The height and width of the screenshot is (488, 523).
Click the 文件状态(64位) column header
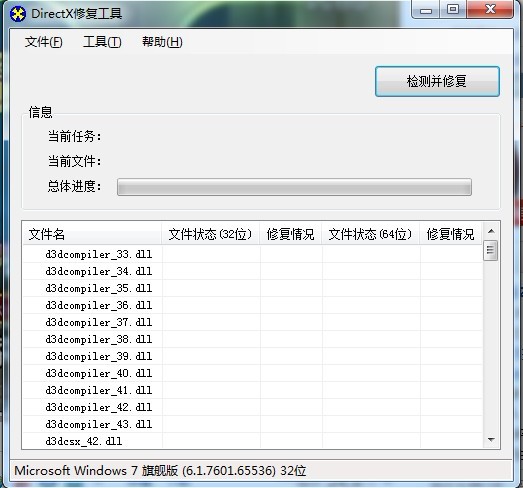click(371, 234)
